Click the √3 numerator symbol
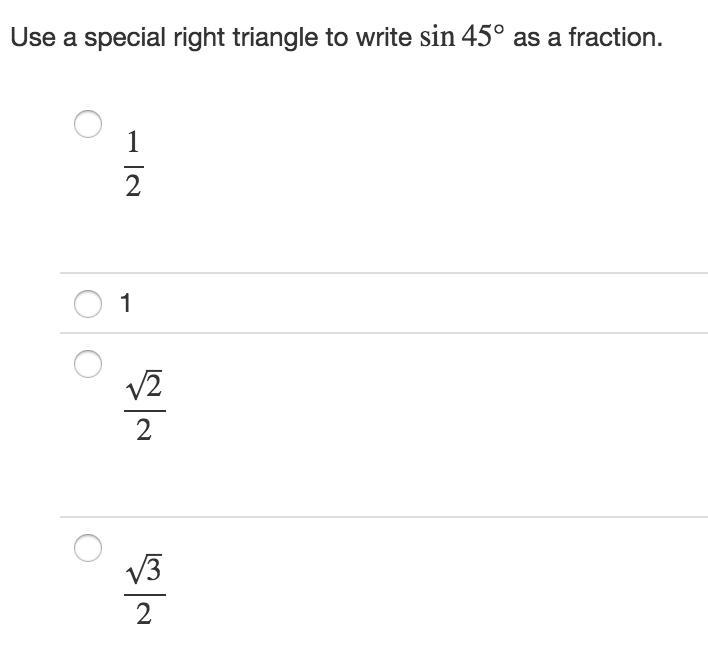 point(144,569)
